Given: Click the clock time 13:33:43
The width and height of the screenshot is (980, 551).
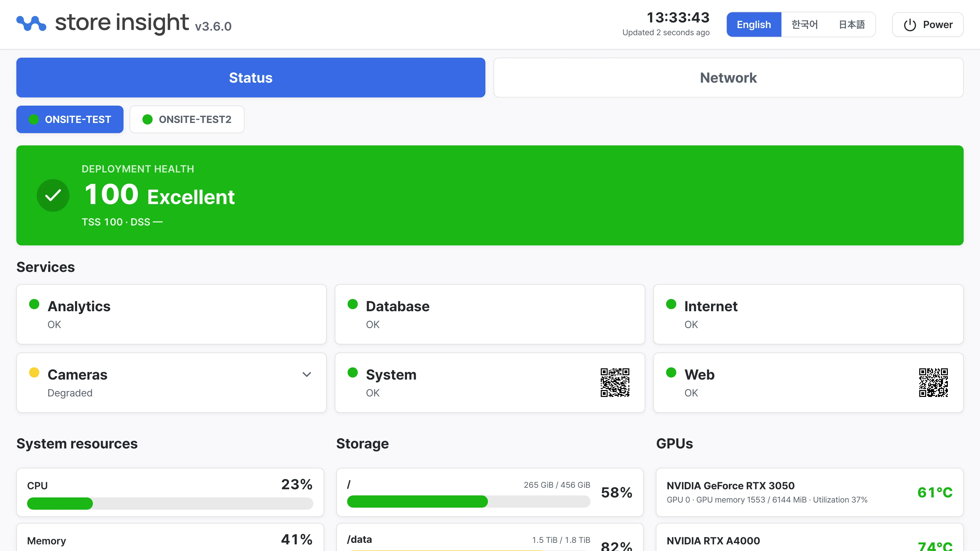Looking at the screenshot, I should (x=678, y=18).
